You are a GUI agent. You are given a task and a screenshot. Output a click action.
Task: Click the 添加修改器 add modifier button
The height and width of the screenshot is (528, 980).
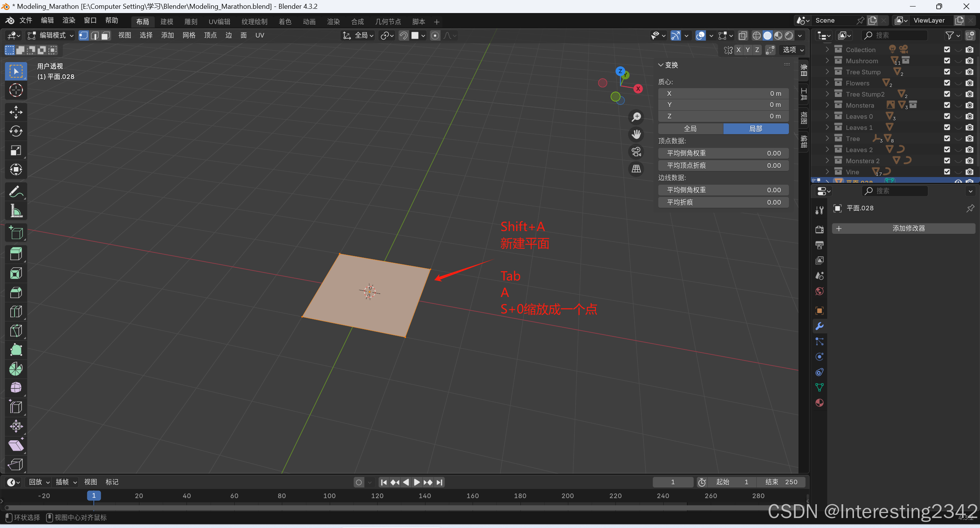[903, 228]
